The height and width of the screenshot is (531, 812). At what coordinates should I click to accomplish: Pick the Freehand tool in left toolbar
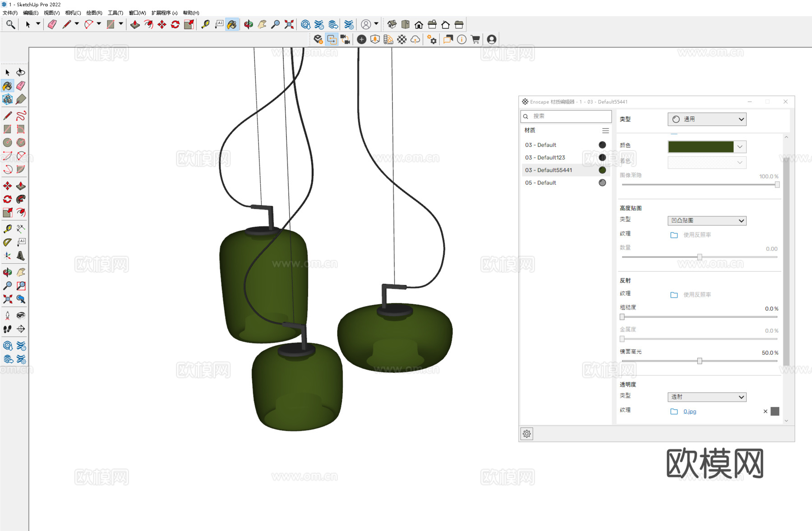tap(21, 116)
